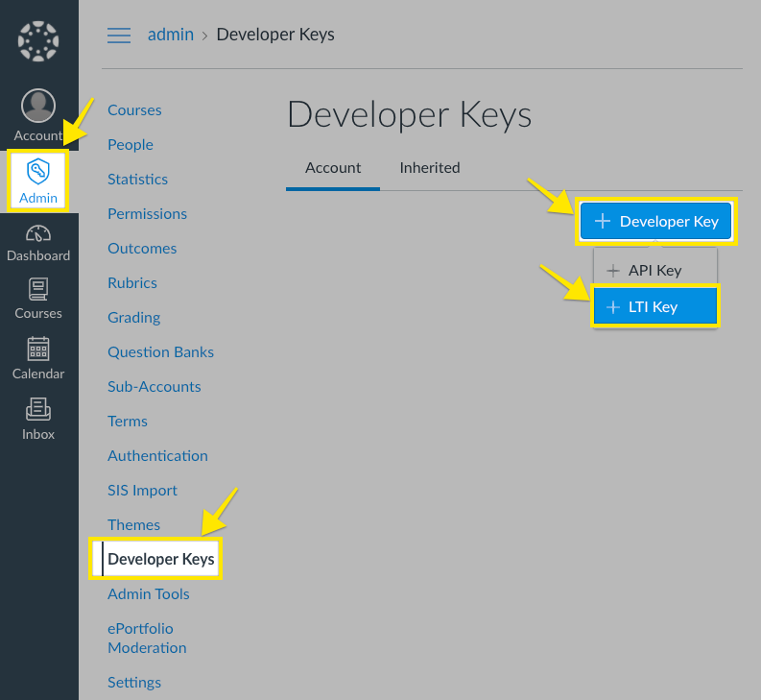Open the Rubrics link
Image resolution: width=761 pixels, height=700 pixels.
132,282
